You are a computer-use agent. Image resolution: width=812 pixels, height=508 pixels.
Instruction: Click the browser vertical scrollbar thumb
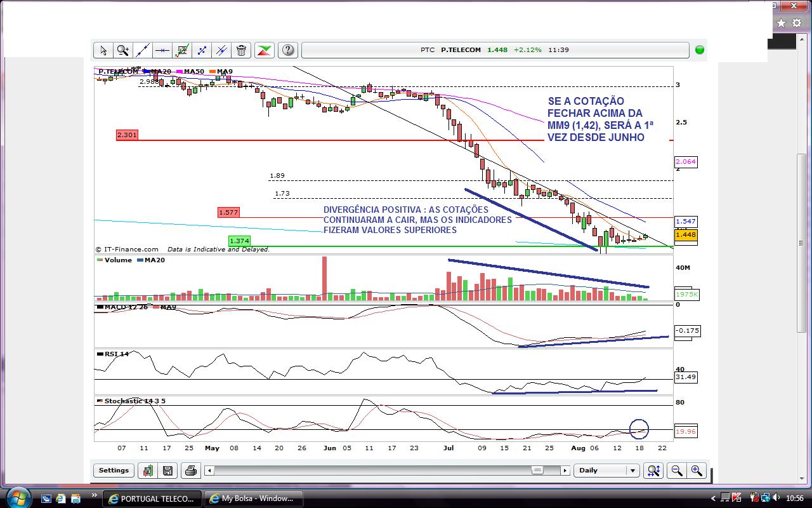(x=802, y=243)
